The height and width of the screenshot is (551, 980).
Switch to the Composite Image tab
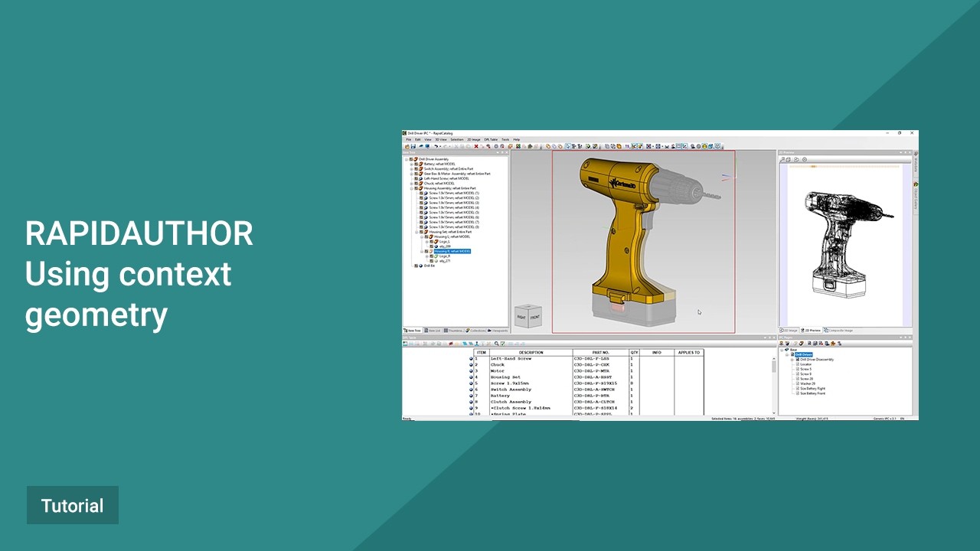pos(840,331)
